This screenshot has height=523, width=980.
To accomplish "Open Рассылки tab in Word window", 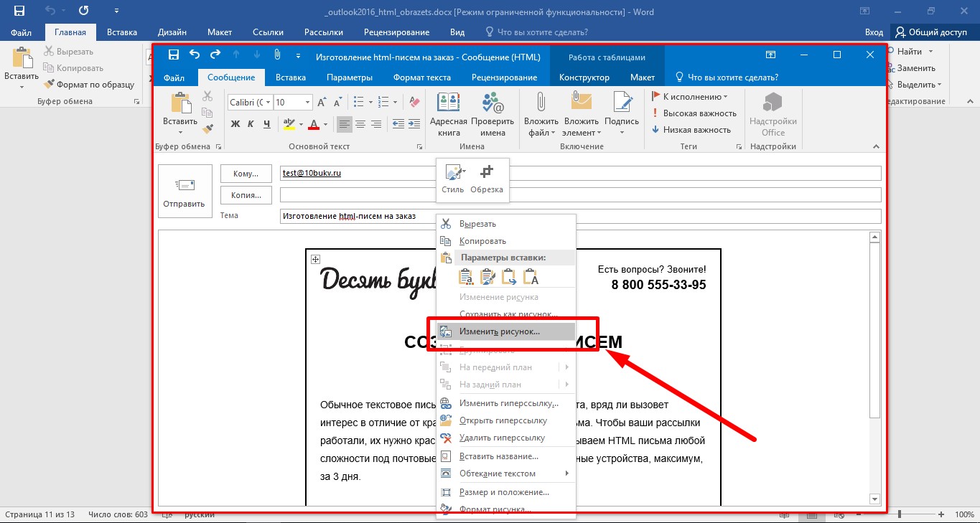I will pyautogui.click(x=323, y=32).
